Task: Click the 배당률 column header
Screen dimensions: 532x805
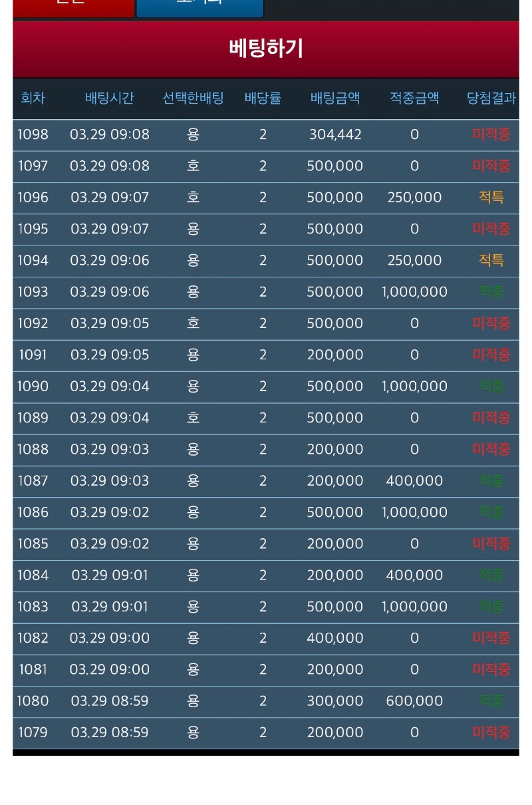Action: (x=263, y=98)
